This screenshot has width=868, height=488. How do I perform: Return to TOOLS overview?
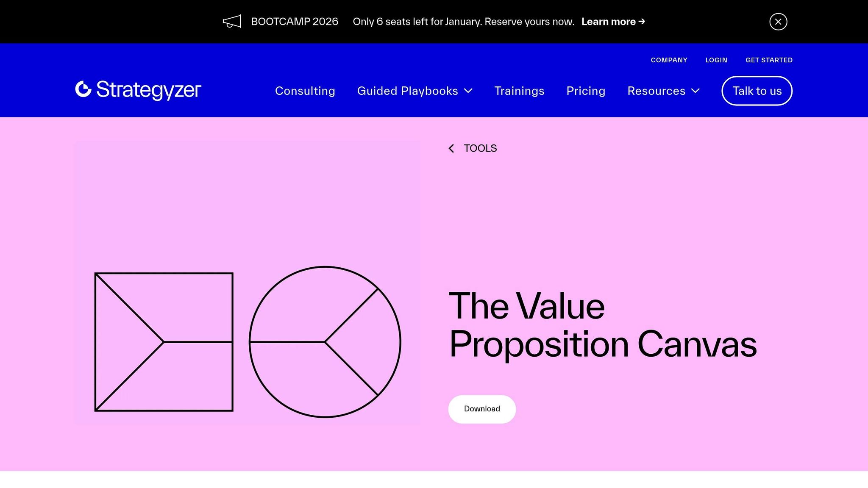coord(480,148)
